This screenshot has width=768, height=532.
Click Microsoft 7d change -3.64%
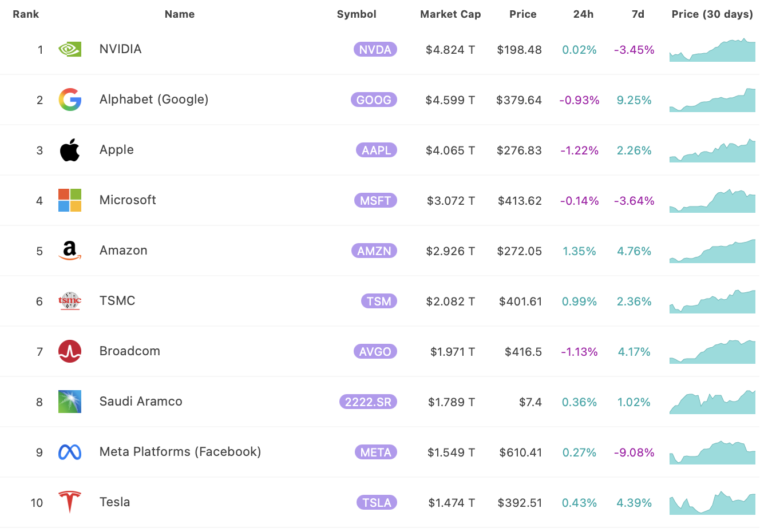point(634,201)
